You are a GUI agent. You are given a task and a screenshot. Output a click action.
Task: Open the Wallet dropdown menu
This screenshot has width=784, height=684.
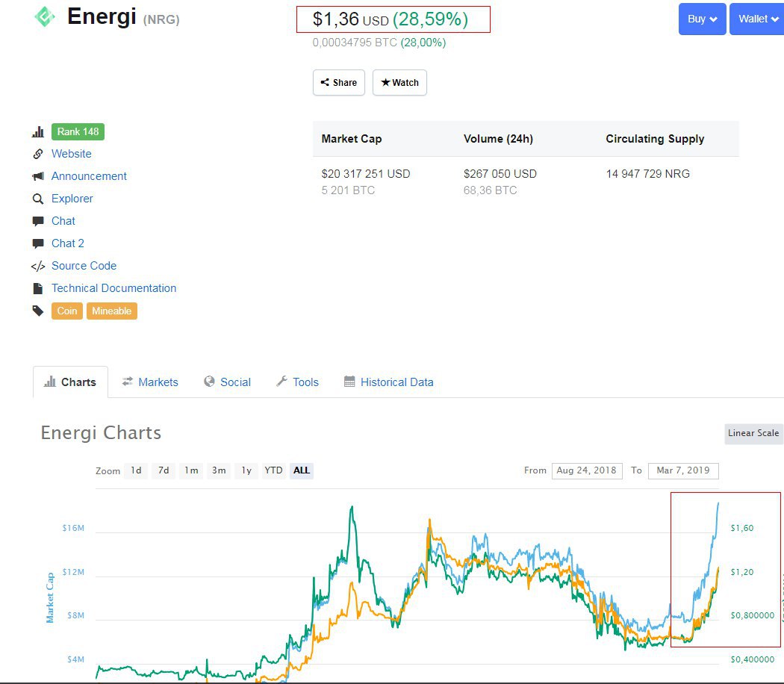(x=757, y=19)
